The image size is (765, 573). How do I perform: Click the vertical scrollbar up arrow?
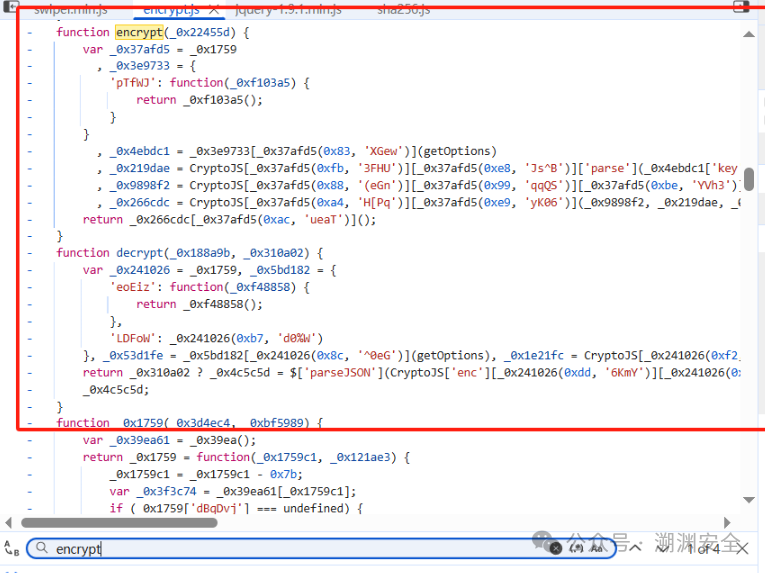tap(749, 34)
